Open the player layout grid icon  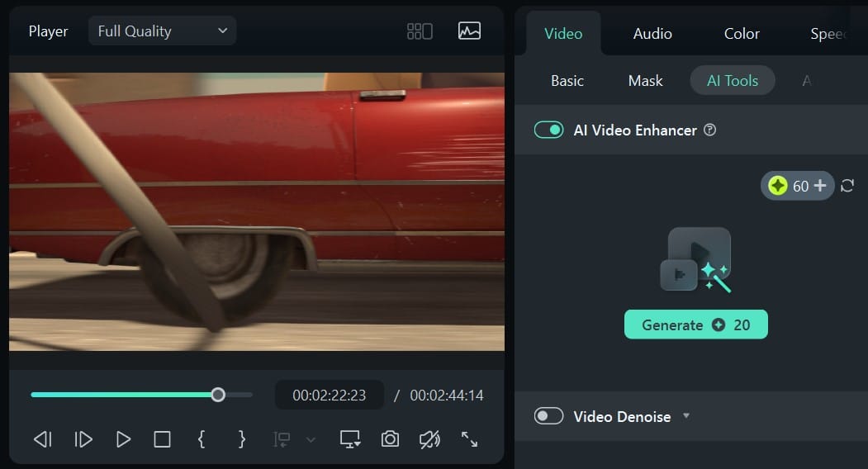420,31
